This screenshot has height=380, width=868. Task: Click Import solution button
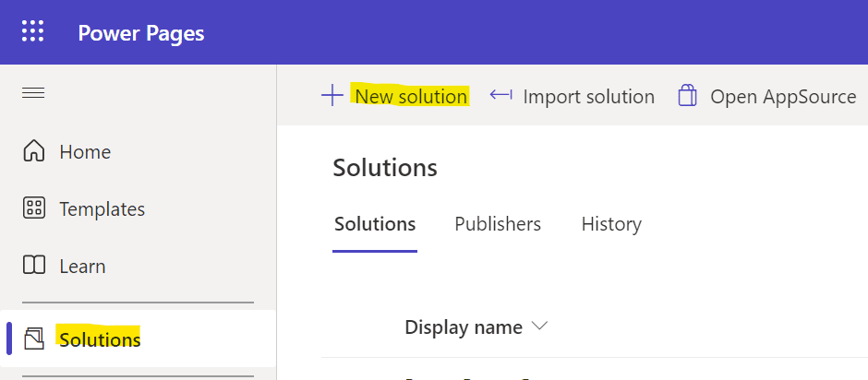pos(572,96)
